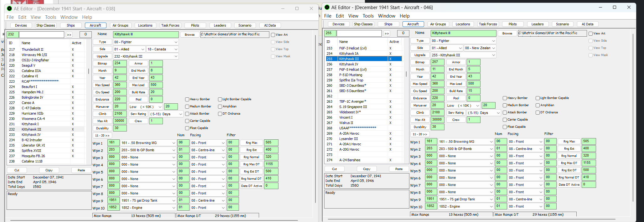The width and height of the screenshot is (644, 222).
Task: Enable Amphibian checkbox in left window
Action: tap(220, 106)
